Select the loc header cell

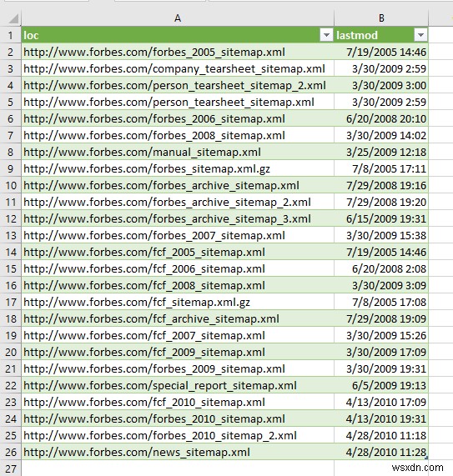178,35
